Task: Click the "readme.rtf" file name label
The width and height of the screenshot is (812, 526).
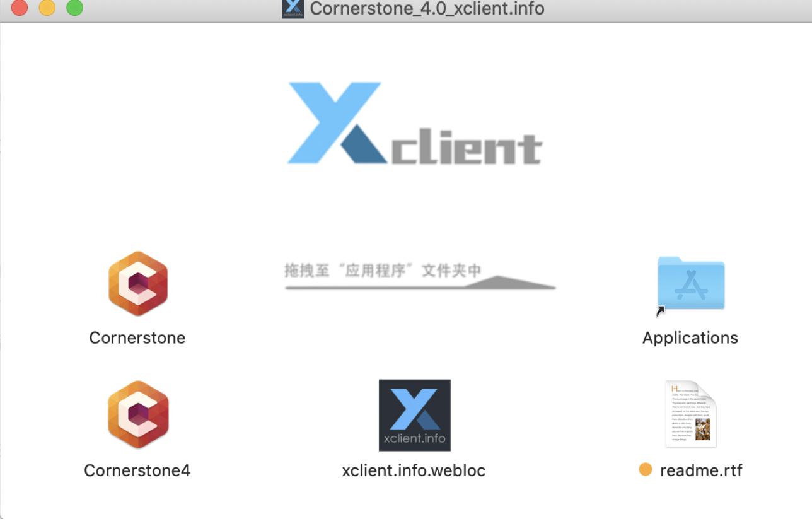Action: tap(701, 470)
